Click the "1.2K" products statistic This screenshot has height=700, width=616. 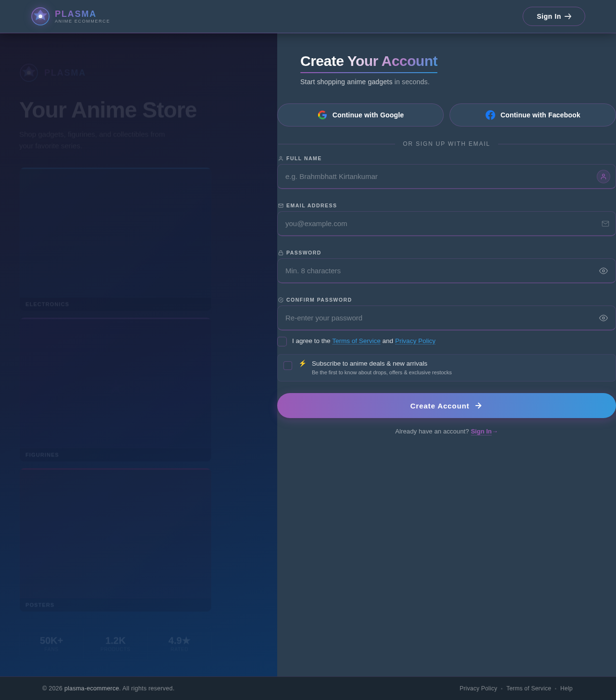(x=115, y=641)
